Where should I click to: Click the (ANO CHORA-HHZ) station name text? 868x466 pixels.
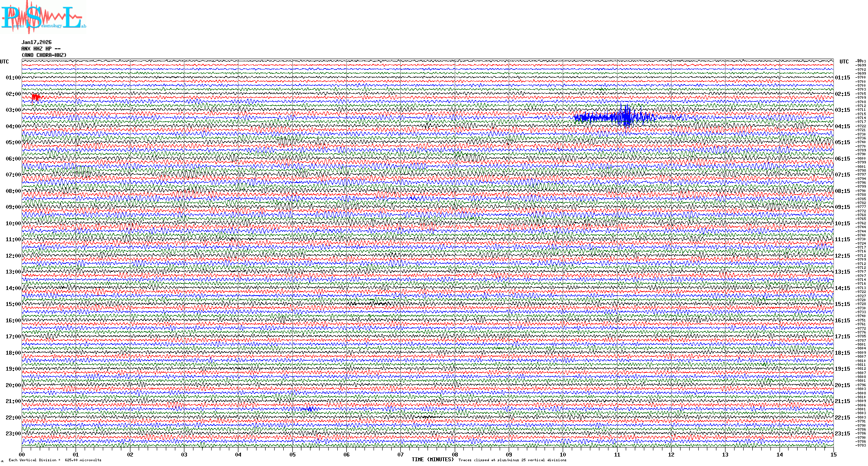[x=44, y=55]
